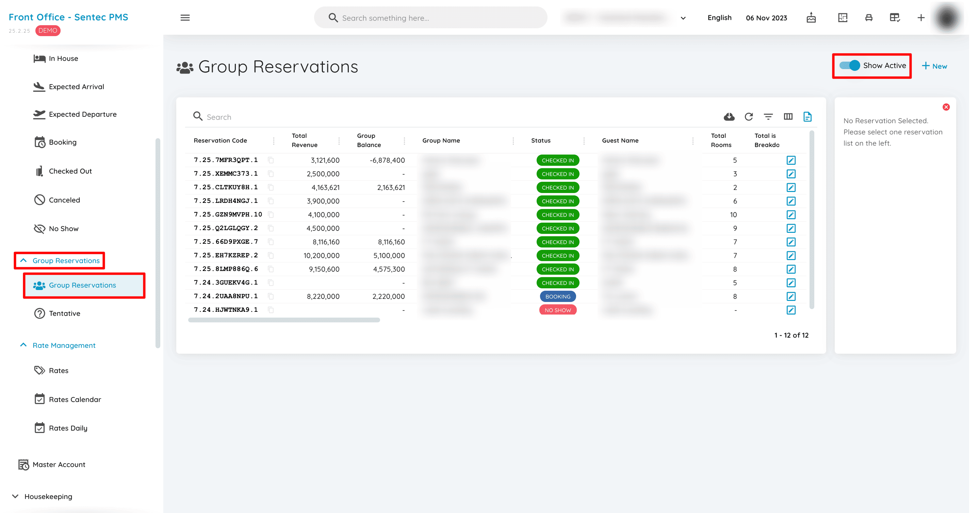The width and height of the screenshot is (980, 513).
Task: Change the English language selector
Action: [x=719, y=17]
